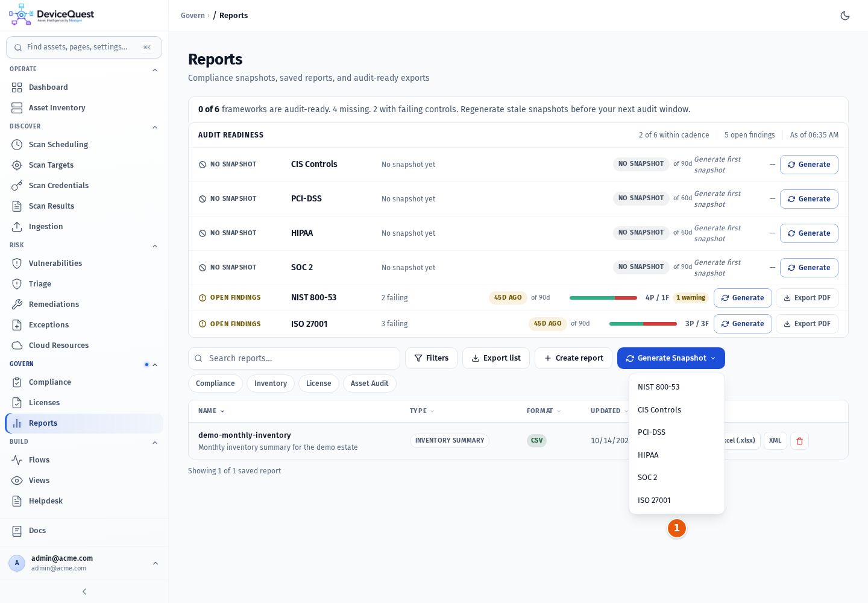The width and height of the screenshot is (868, 603).
Task: Collapse the sidebar with bottom arrow
Action: pyautogui.click(x=84, y=592)
